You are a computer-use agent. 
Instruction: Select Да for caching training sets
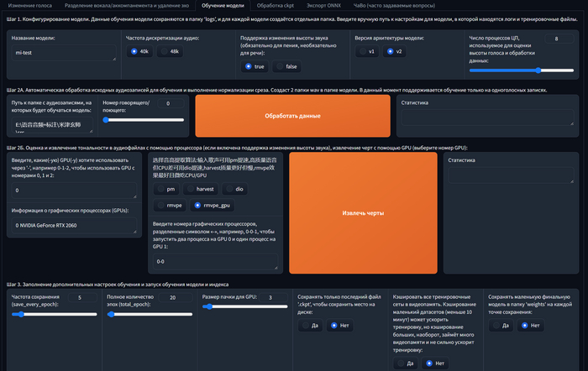(x=406, y=363)
